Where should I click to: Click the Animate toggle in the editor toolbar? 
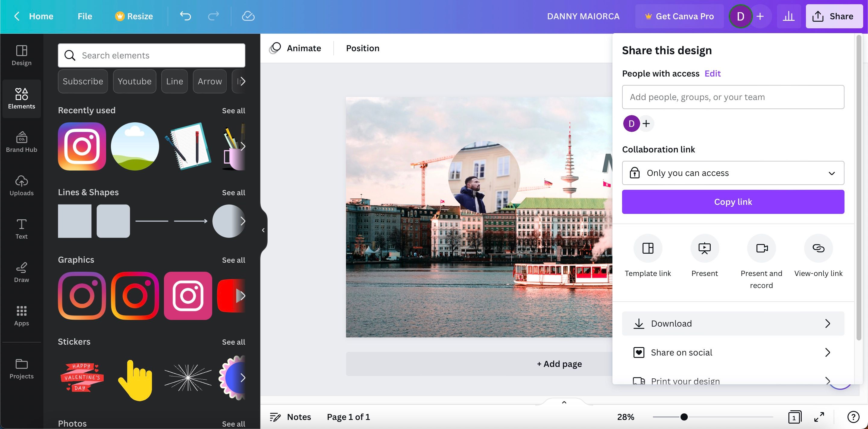[295, 48]
